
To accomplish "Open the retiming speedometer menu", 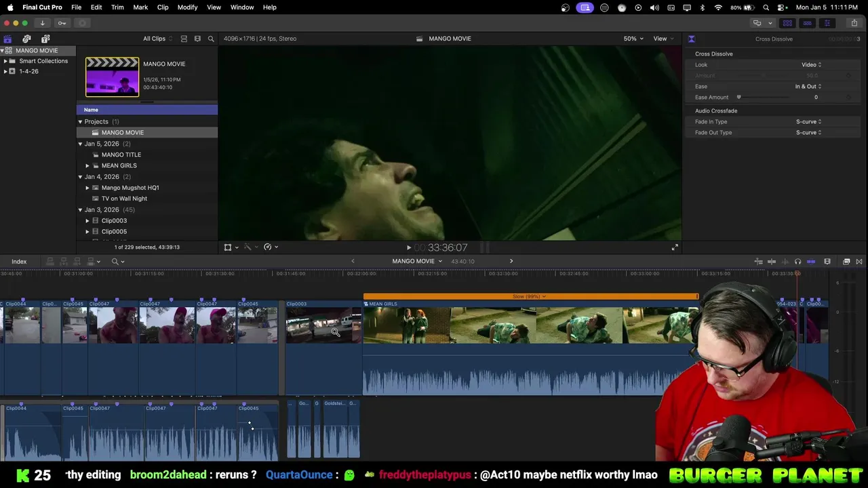I will coord(271,247).
